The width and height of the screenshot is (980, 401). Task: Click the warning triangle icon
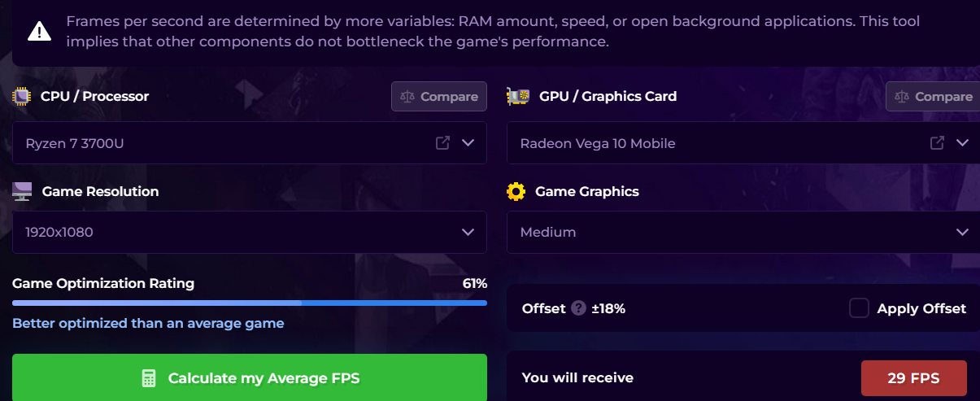[39, 32]
